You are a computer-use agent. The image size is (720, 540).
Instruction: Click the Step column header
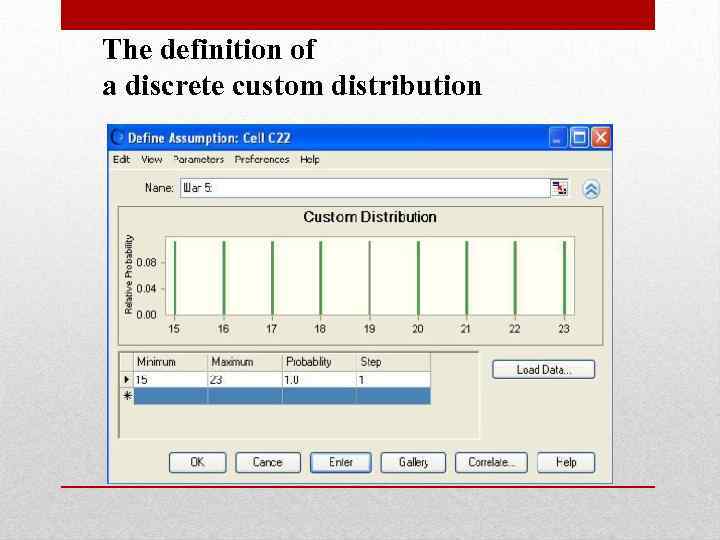tap(394, 362)
